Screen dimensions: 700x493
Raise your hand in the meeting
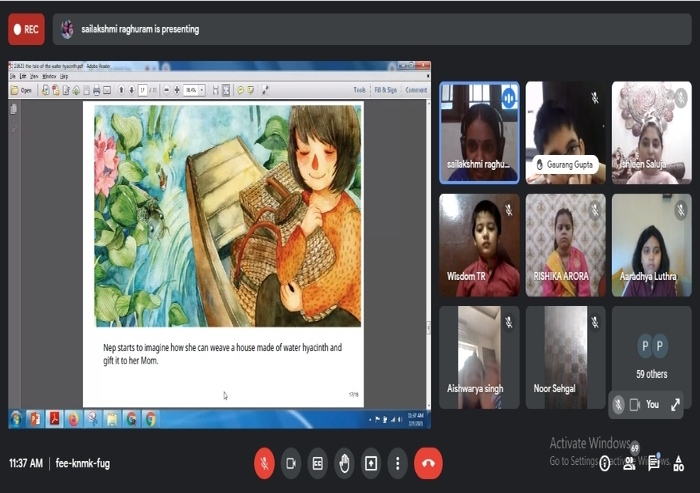[344, 464]
